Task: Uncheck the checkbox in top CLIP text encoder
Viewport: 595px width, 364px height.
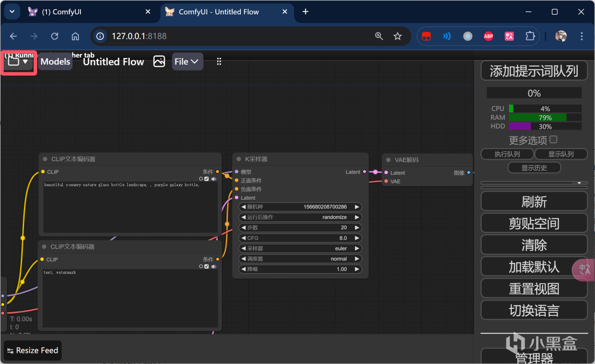Action: [x=207, y=179]
